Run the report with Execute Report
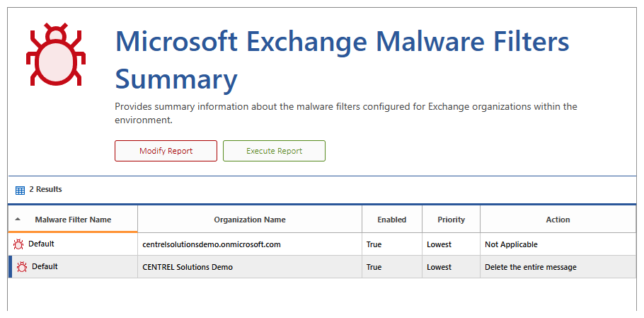The image size is (644, 318). 275,151
